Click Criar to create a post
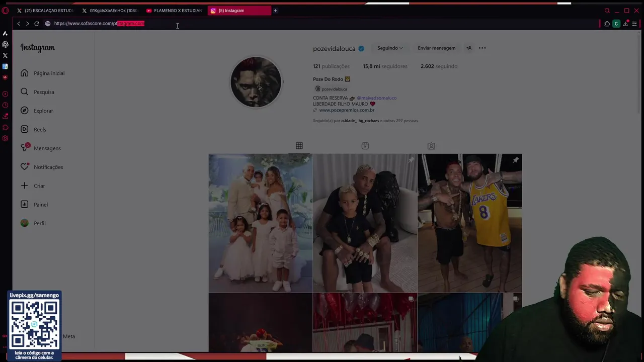Viewport: 644px width, 362px height. pyautogui.click(x=33, y=186)
